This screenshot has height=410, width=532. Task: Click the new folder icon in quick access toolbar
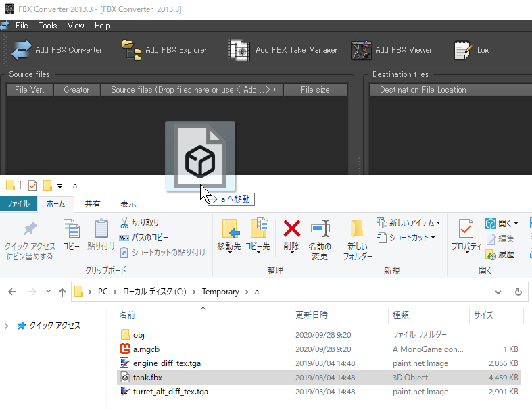pyautogui.click(x=47, y=186)
